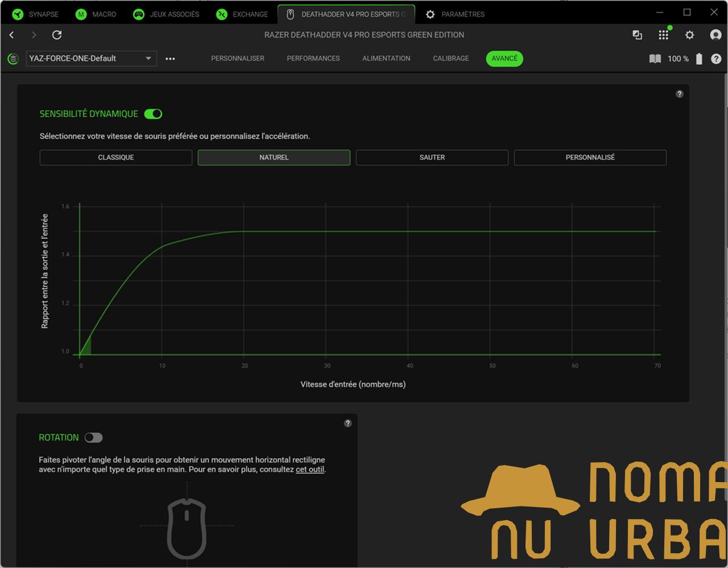Follow the "cet outil" link
728x568 pixels.
310,470
